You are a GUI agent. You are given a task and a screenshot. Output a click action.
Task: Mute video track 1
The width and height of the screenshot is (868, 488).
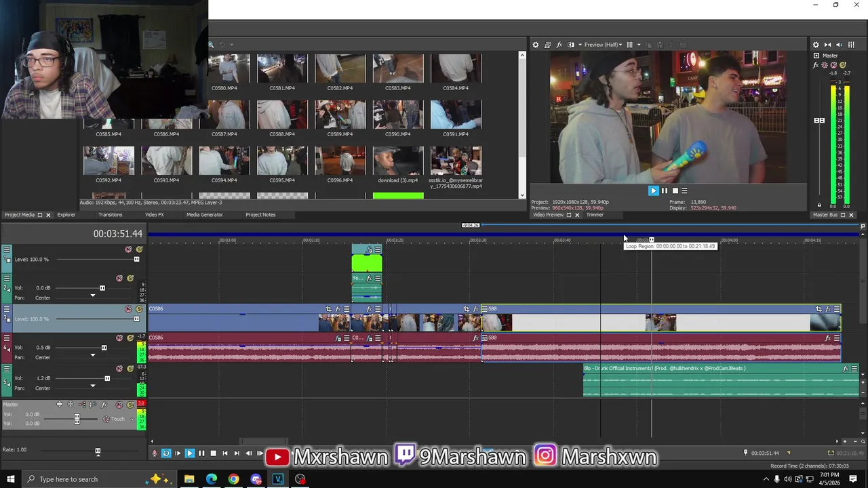128,249
